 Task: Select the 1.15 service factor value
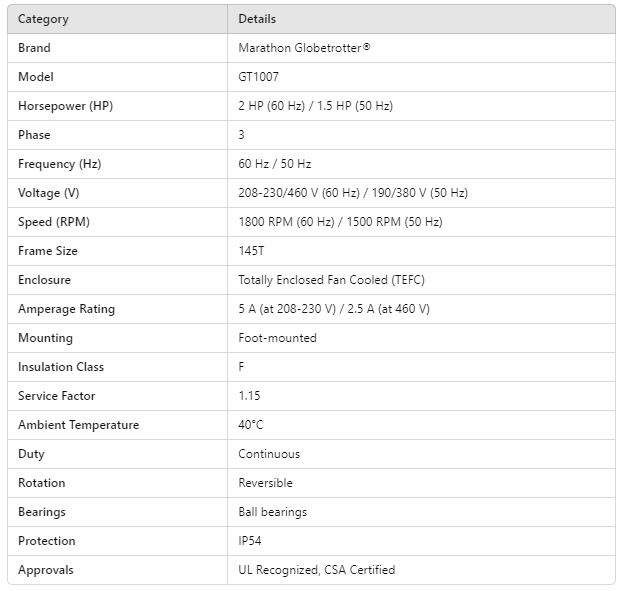pyautogui.click(x=251, y=396)
